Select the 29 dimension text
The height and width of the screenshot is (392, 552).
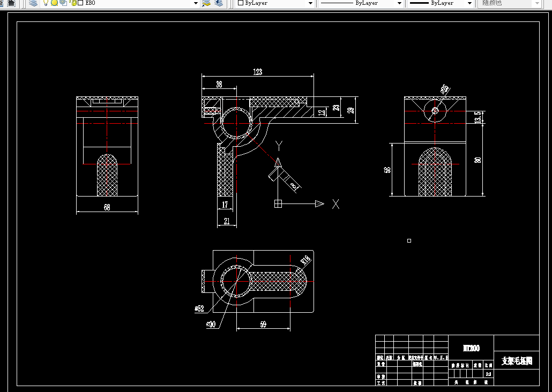350,110
